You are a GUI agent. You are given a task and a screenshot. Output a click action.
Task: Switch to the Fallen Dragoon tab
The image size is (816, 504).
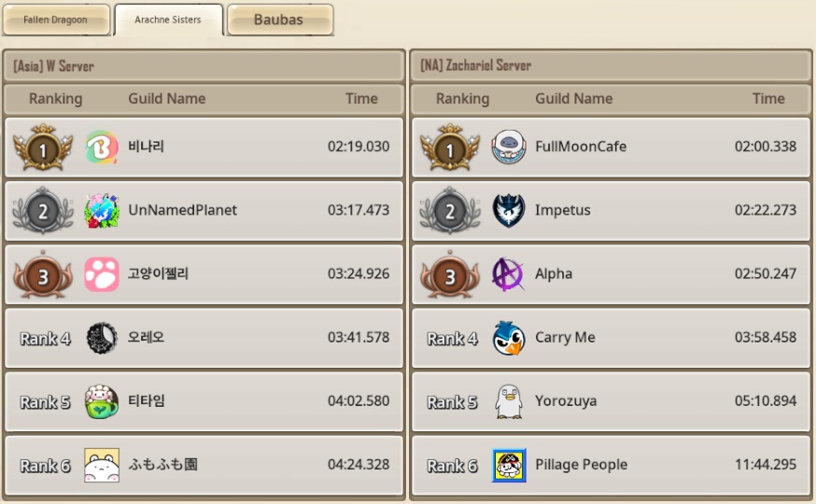[x=56, y=20]
